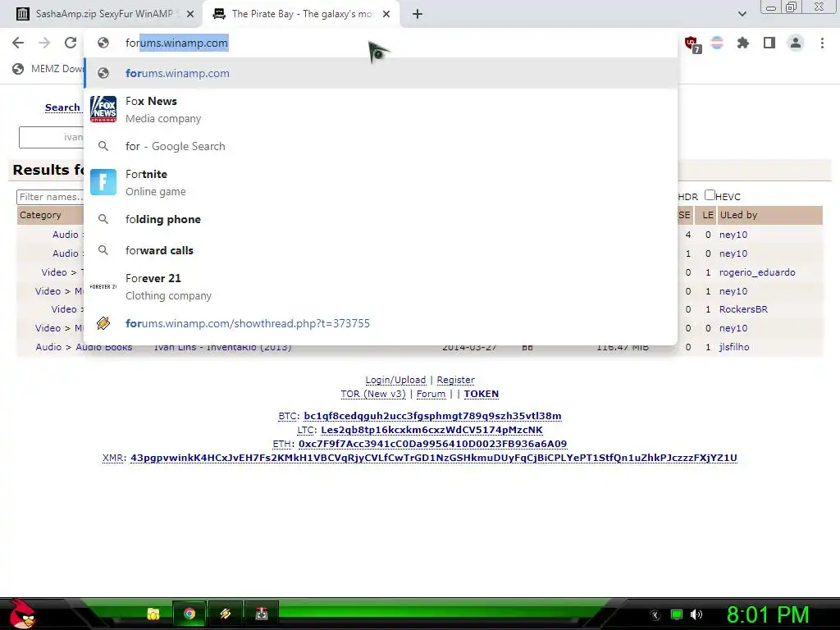840x630 pixels.
Task: Open uploader rogerio_eduardo link
Action: click(x=757, y=272)
